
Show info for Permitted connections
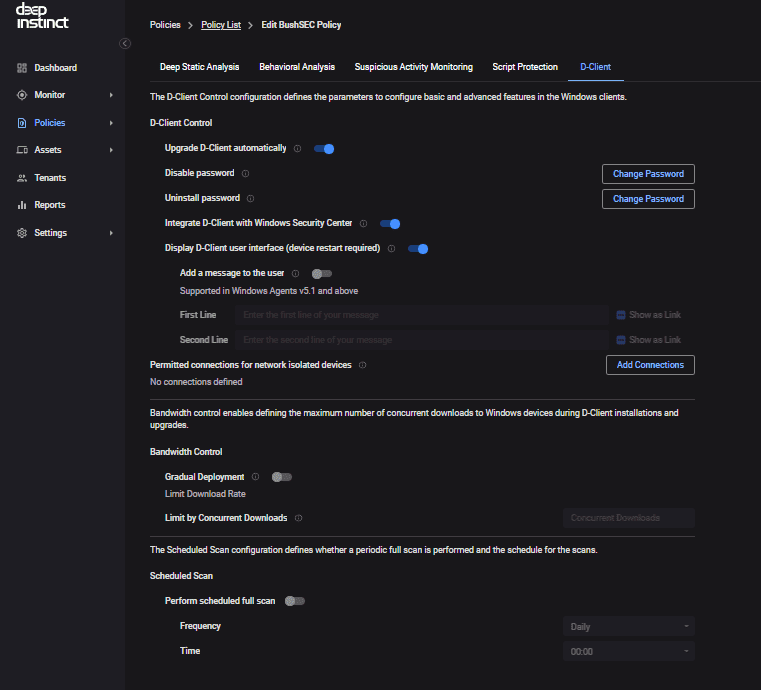[363, 365]
